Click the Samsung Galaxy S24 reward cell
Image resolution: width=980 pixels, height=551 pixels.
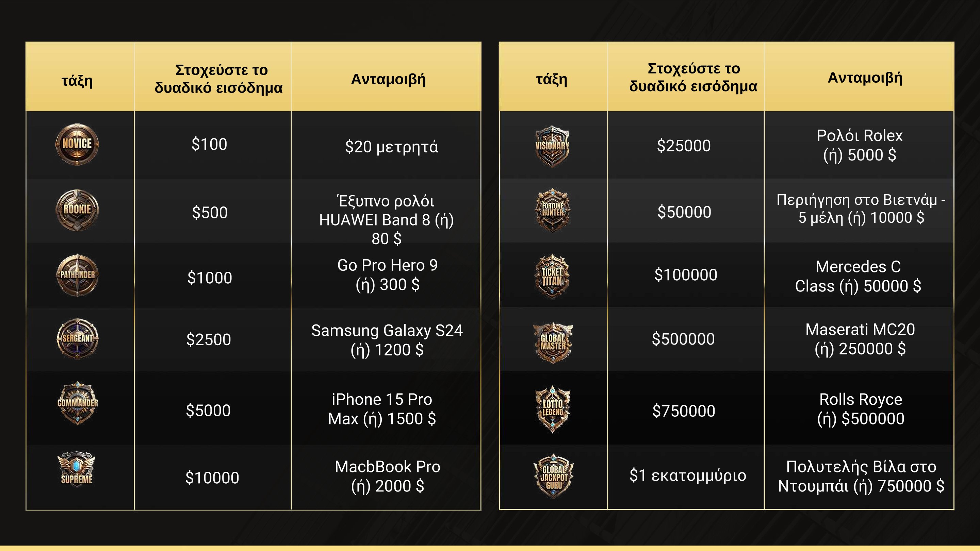click(386, 339)
